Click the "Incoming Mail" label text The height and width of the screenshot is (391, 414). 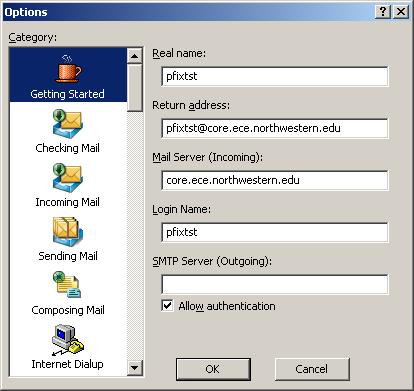pos(67,202)
